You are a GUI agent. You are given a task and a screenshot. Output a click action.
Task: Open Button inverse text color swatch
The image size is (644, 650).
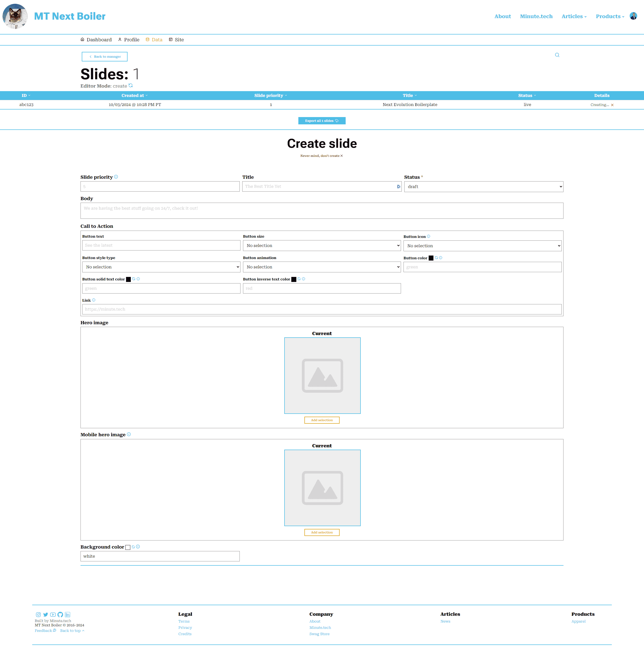click(294, 279)
